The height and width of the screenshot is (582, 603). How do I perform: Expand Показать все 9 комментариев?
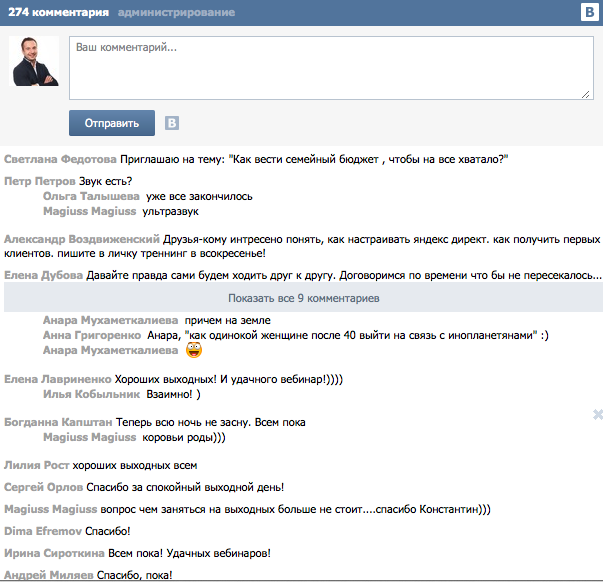click(x=303, y=298)
